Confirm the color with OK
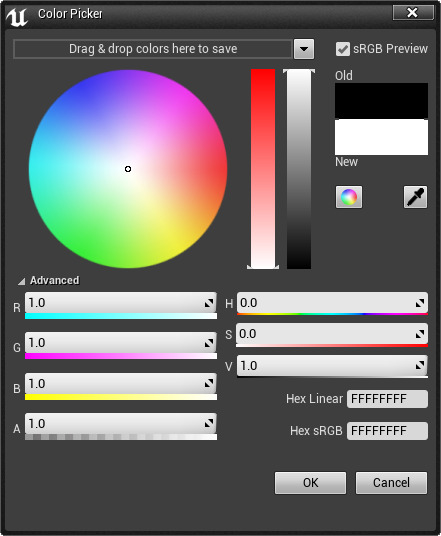The width and height of the screenshot is (441, 536). (x=310, y=483)
